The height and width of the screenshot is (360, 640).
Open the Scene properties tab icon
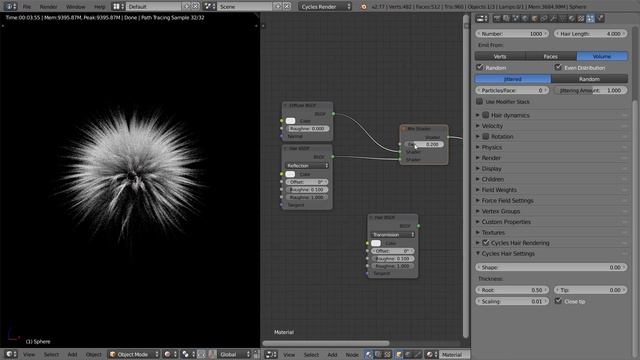[x=516, y=18]
